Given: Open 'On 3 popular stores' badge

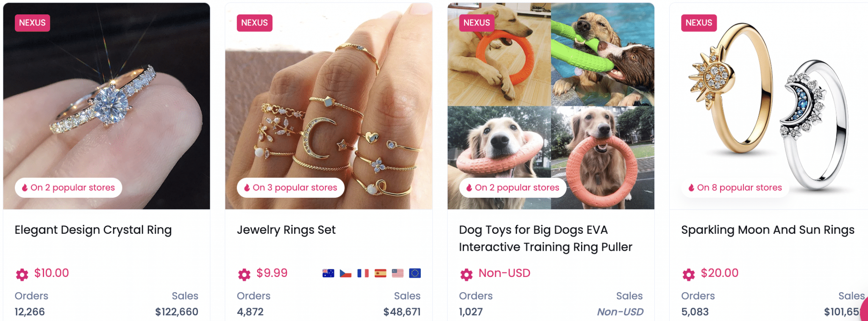Looking at the screenshot, I should click(291, 188).
